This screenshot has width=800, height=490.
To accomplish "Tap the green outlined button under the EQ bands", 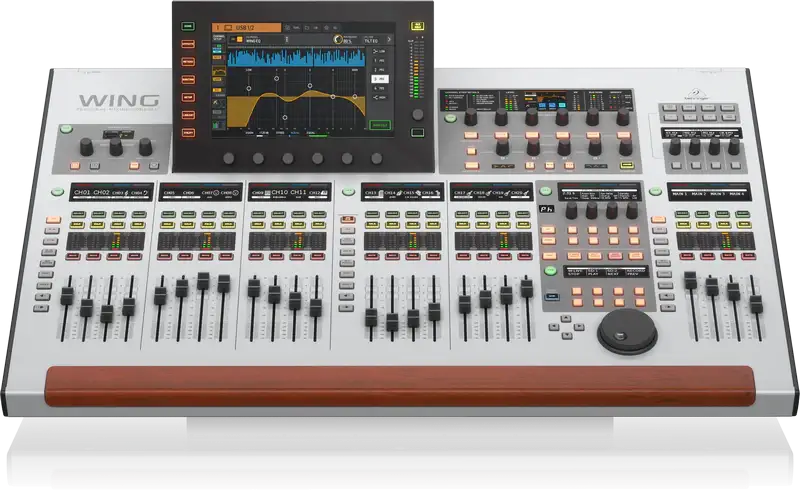I will (x=380, y=125).
